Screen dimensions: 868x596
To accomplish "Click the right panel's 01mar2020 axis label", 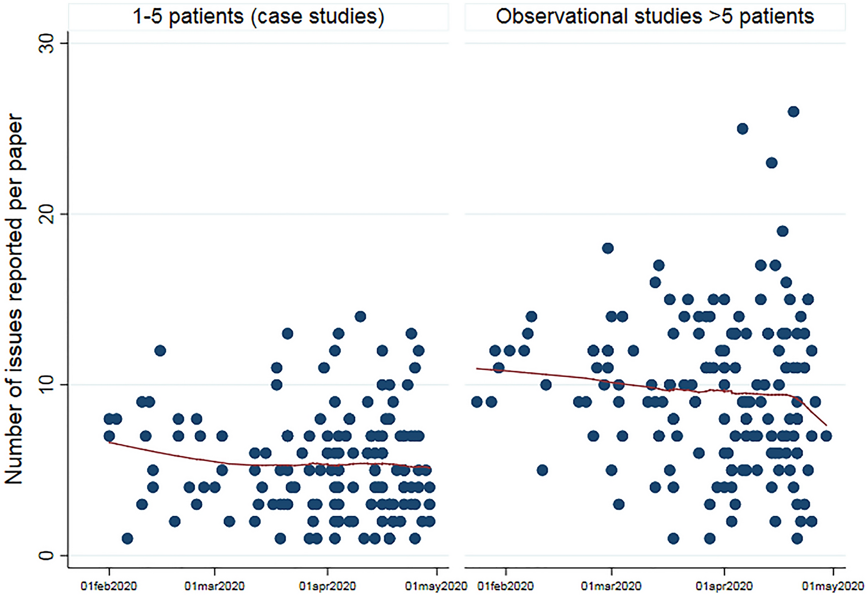I will 611,586.
